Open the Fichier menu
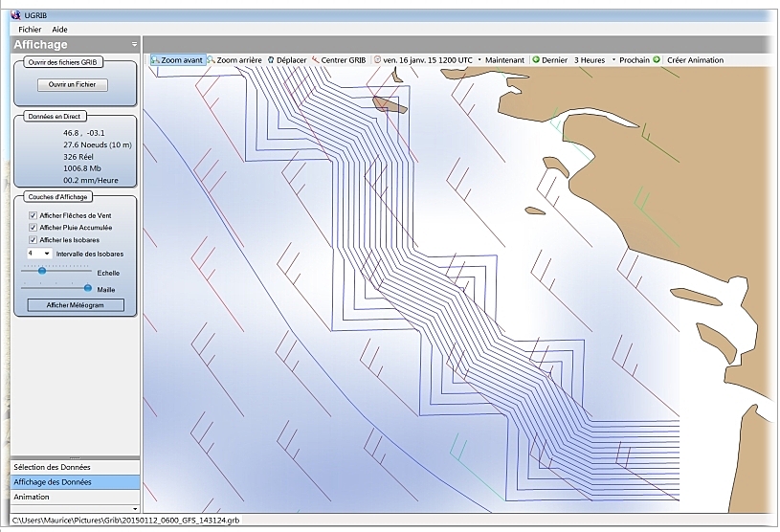 tap(30, 30)
